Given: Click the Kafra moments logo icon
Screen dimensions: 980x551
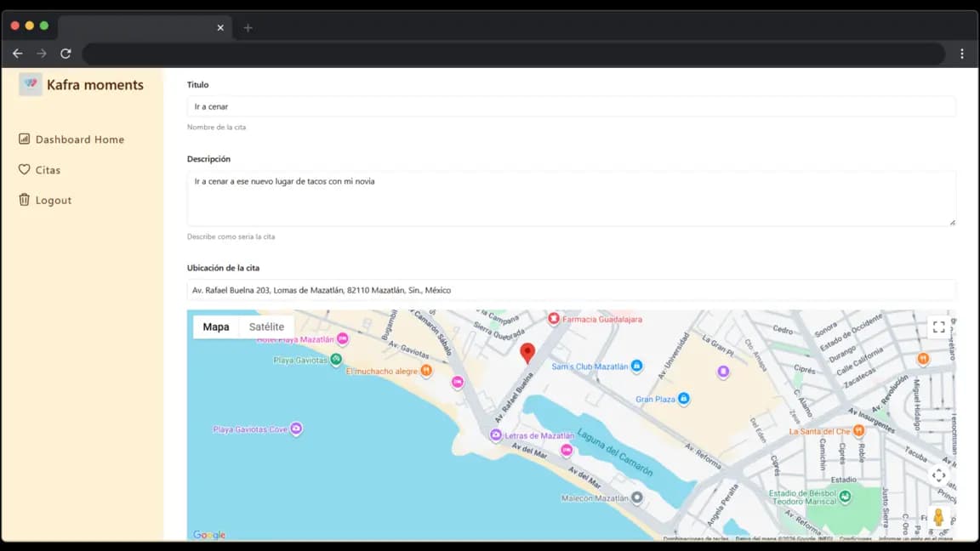Looking at the screenshot, I should (x=31, y=84).
